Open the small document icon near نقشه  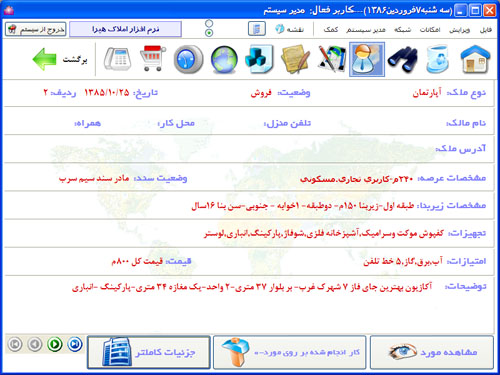tap(257, 29)
